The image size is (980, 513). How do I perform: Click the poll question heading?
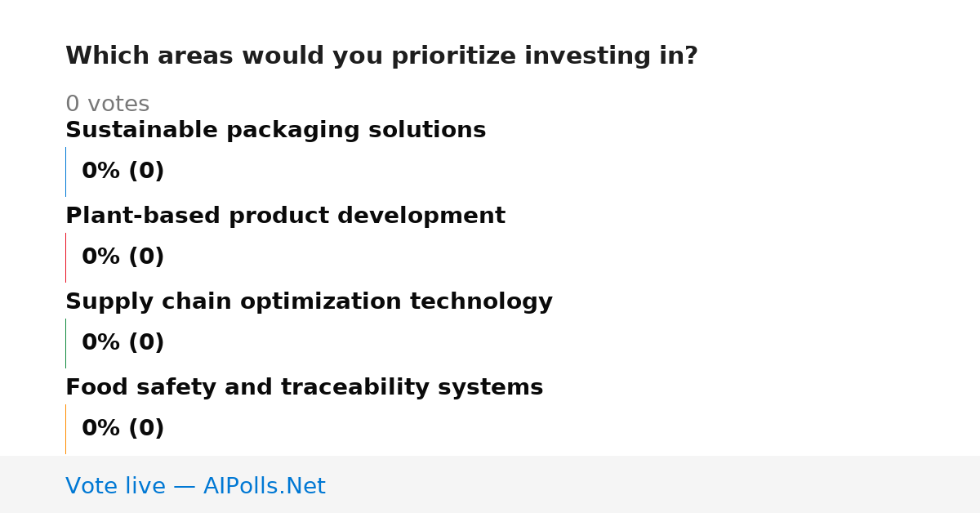click(381, 56)
